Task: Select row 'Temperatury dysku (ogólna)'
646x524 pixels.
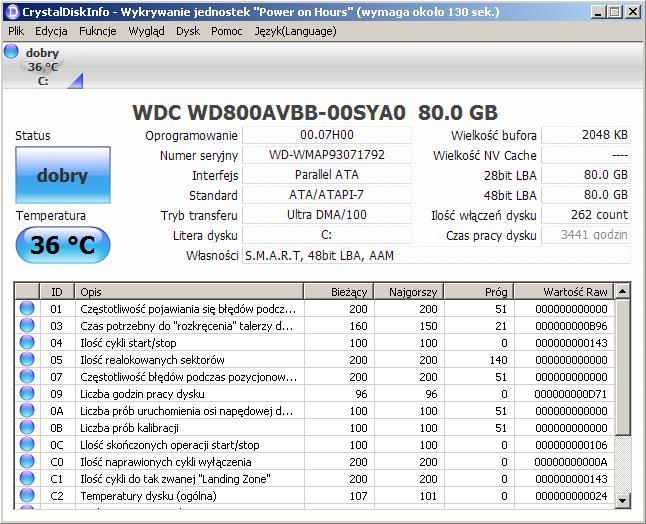Action: click(x=314, y=496)
